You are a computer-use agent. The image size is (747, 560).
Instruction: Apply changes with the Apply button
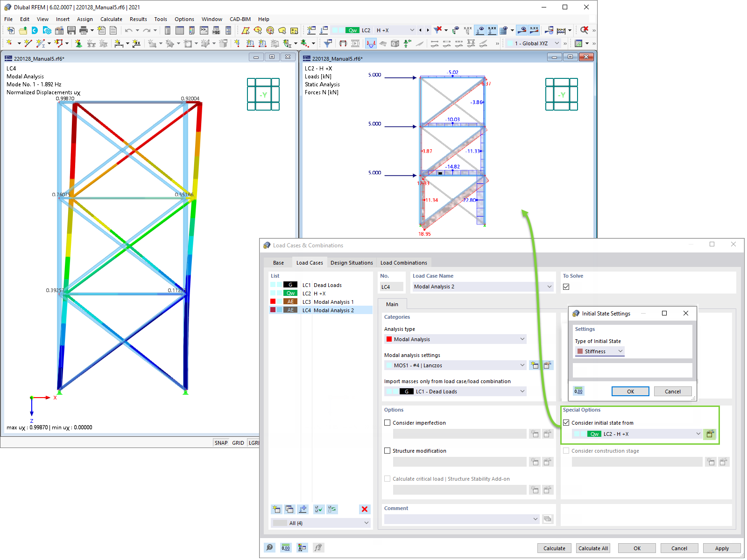coord(722,548)
